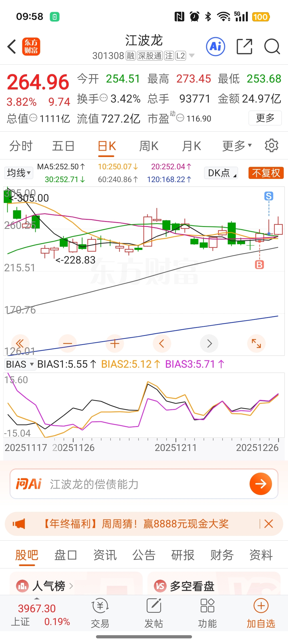This screenshot has height=644, width=288.
Task: Open the 均线 indicator dropdown
Action: [18, 173]
